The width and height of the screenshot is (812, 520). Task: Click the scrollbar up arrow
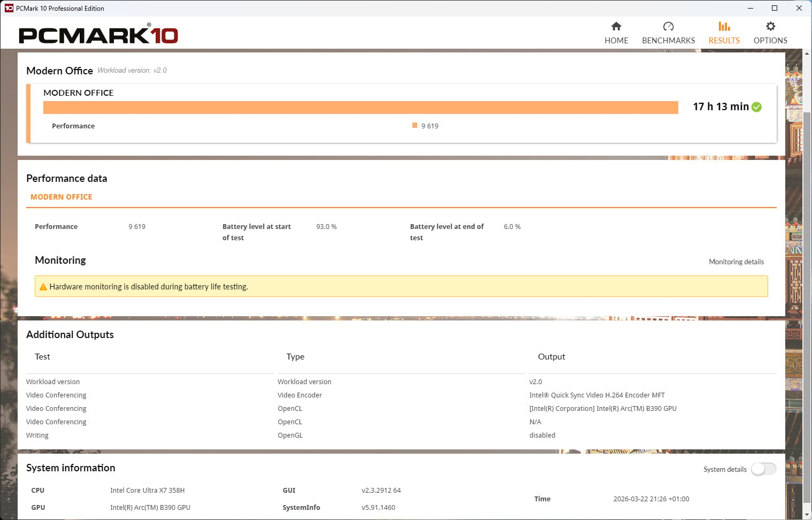pos(807,53)
